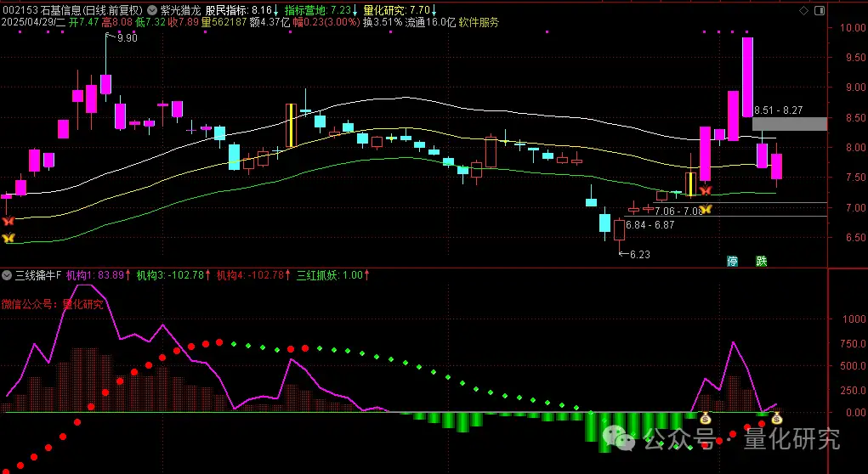The width and height of the screenshot is (868, 474).
Task: Click the volume value 量562187
Action: [x=224, y=22]
